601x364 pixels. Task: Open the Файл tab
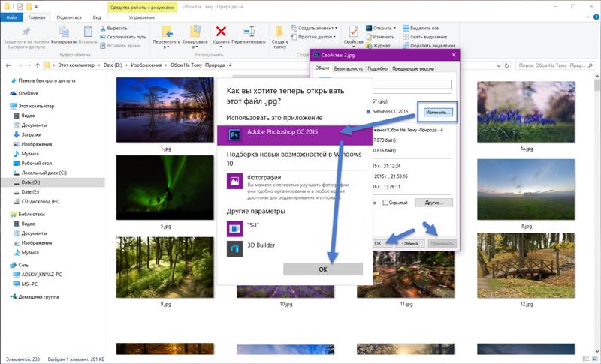tap(11, 17)
